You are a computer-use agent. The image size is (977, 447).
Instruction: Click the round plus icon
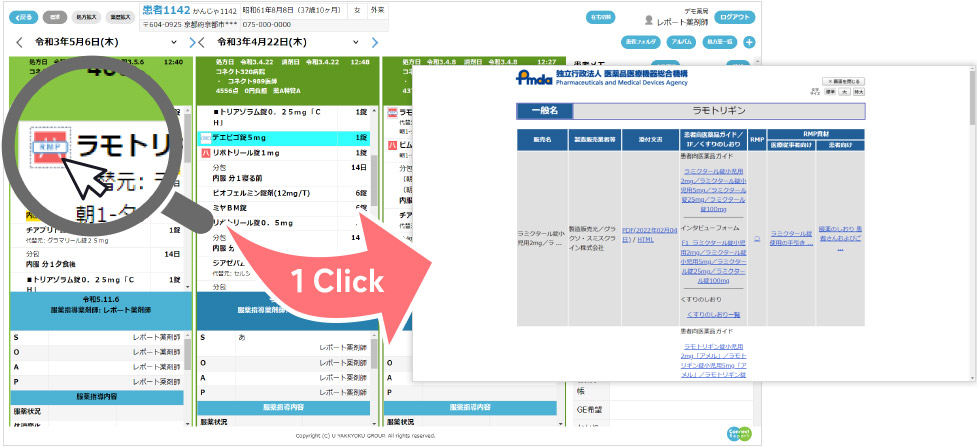pos(749,42)
